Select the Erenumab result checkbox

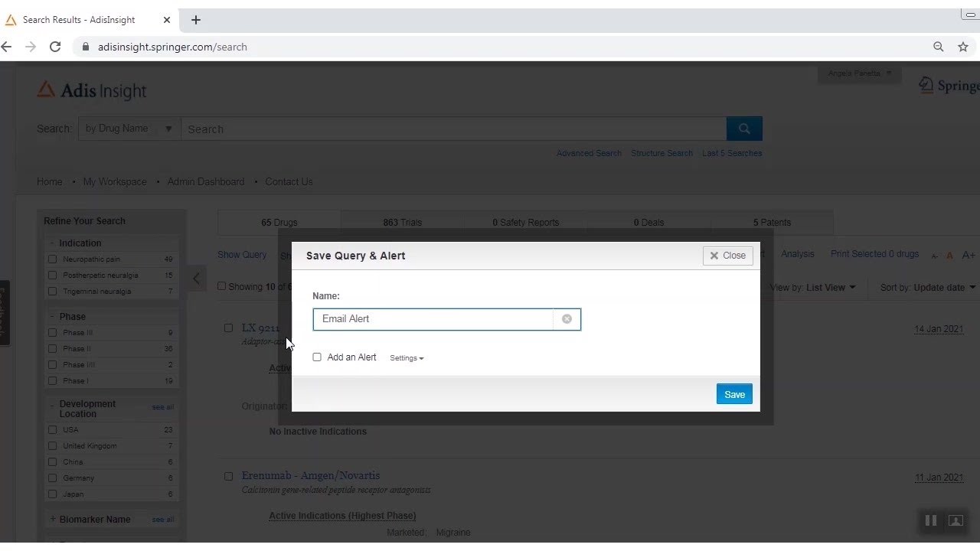(228, 476)
